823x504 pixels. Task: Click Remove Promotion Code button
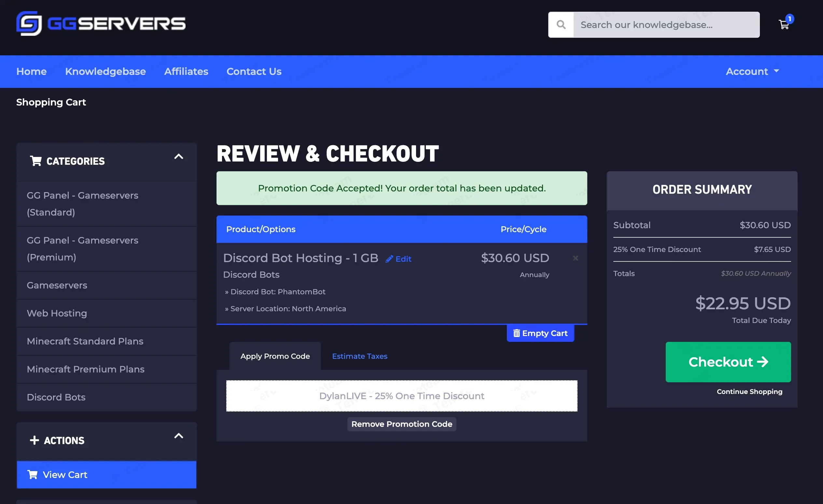(401, 424)
